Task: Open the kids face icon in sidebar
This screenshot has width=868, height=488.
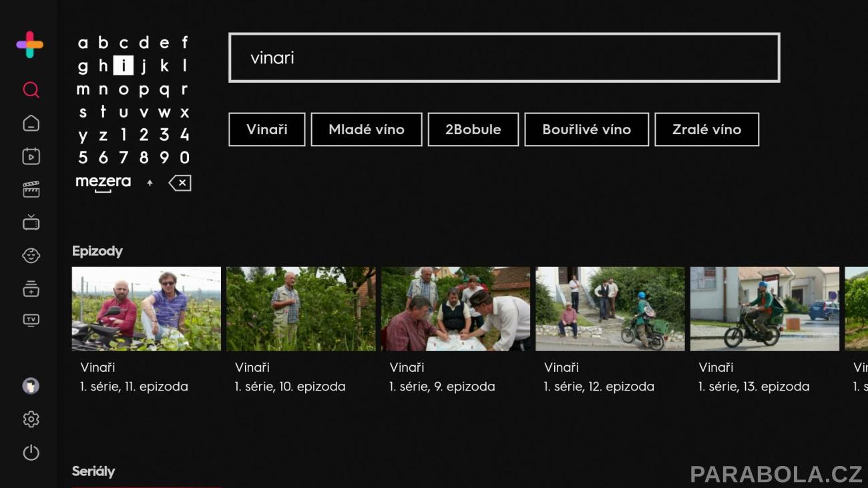Action: pyautogui.click(x=31, y=256)
